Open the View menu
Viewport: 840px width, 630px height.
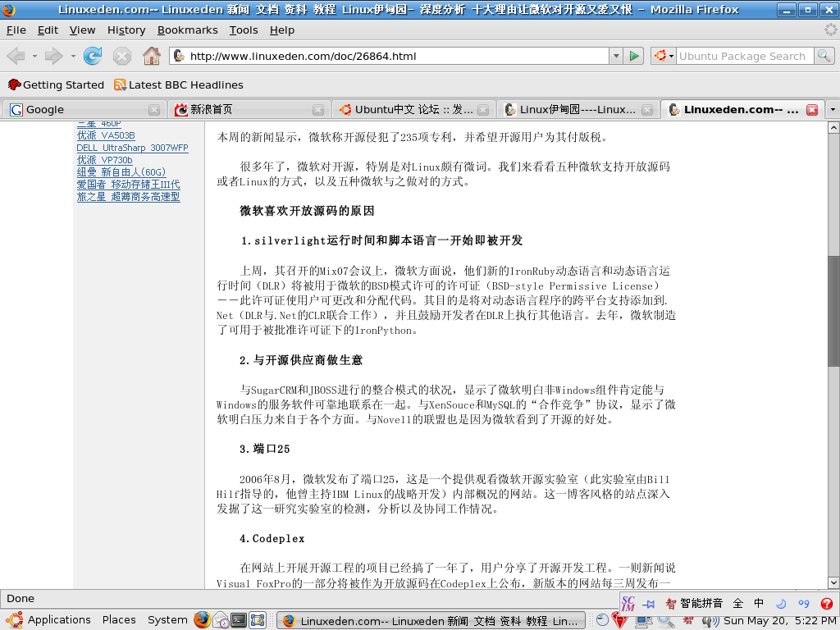point(82,30)
